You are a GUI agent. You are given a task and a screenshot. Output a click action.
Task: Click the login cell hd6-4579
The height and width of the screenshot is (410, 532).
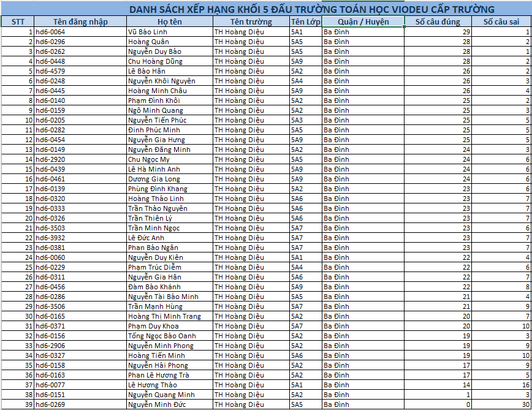click(x=80, y=71)
